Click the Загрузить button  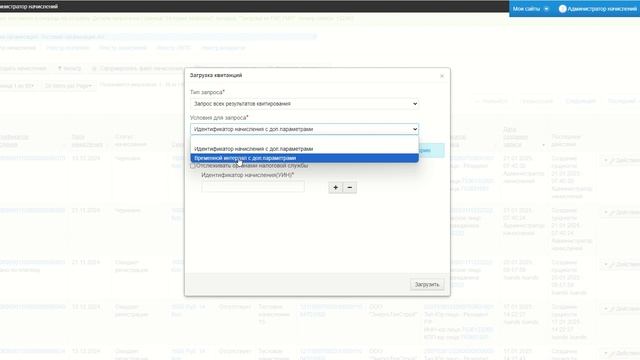(427, 284)
